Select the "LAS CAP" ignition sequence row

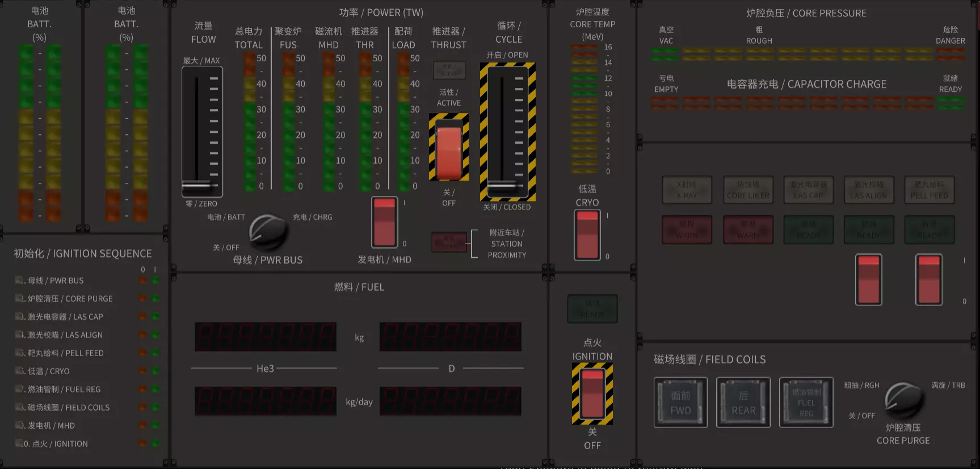tap(87, 317)
